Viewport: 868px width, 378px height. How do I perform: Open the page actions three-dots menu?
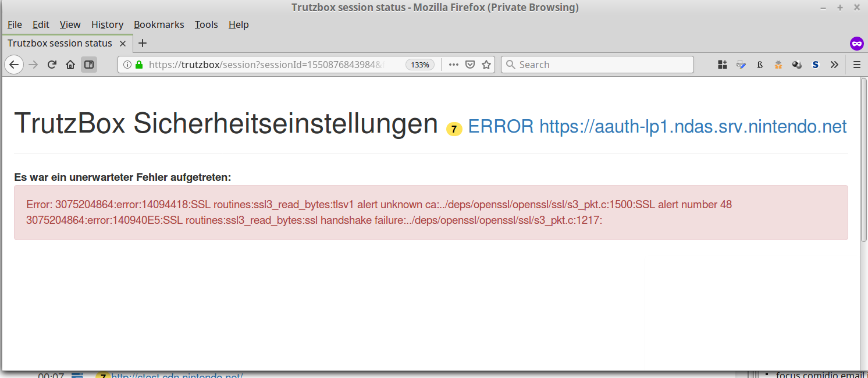pyautogui.click(x=454, y=65)
